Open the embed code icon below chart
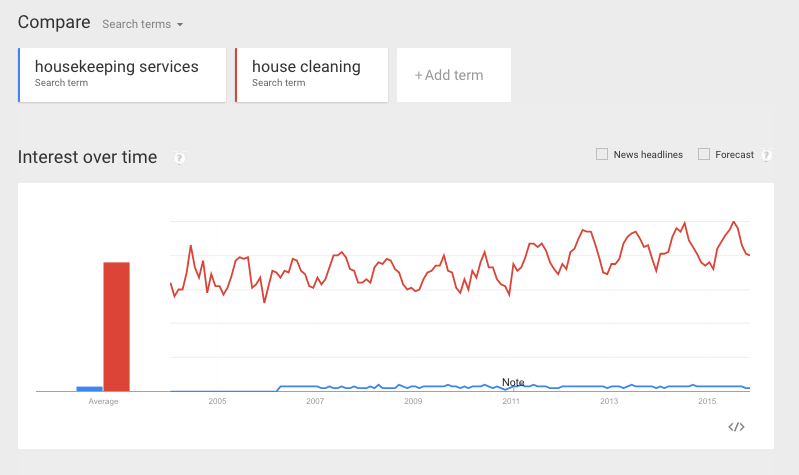The image size is (799, 475). pos(736,427)
